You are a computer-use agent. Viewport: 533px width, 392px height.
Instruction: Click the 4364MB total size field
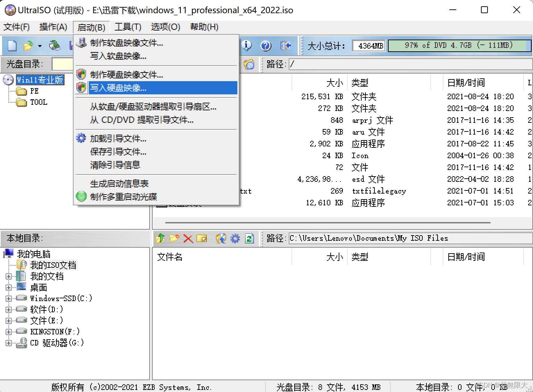(369, 45)
